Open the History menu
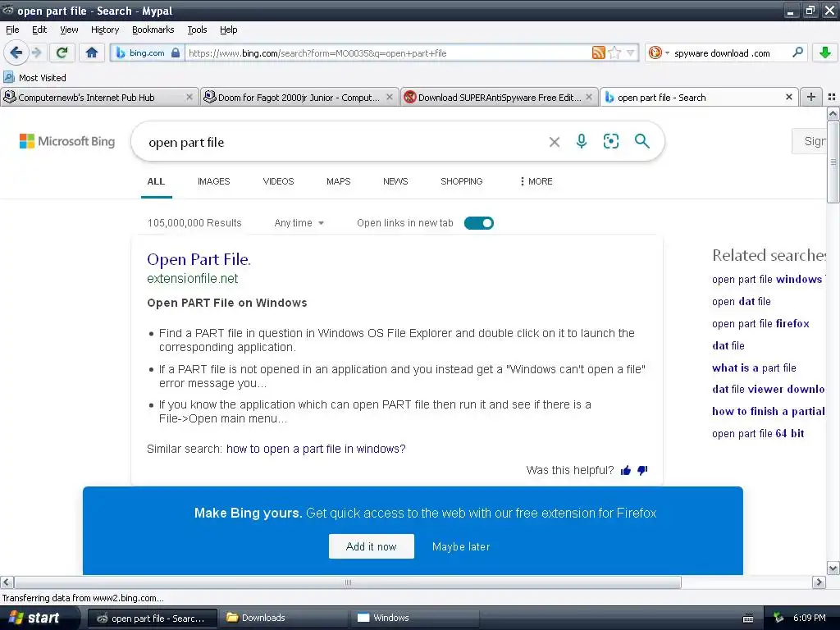840x630 pixels. click(104, 30)
